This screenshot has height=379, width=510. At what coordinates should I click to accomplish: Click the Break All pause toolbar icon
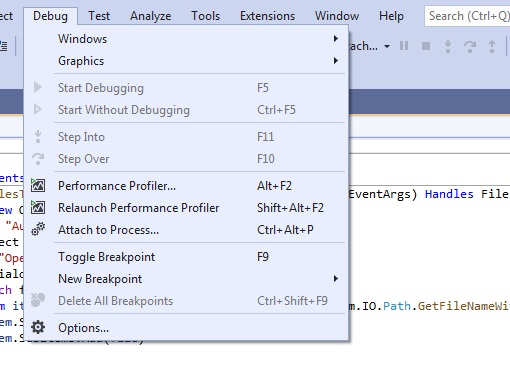[x=404, y=46]
